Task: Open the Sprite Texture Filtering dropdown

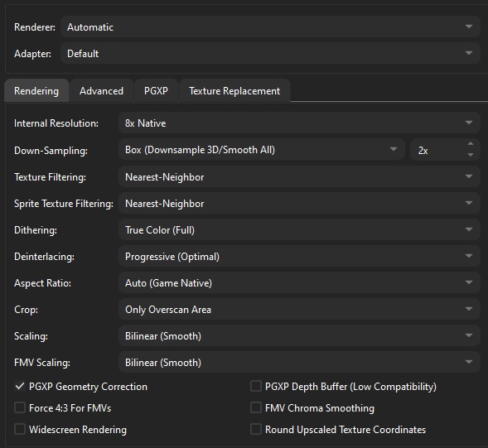Action: coord(299,203)
